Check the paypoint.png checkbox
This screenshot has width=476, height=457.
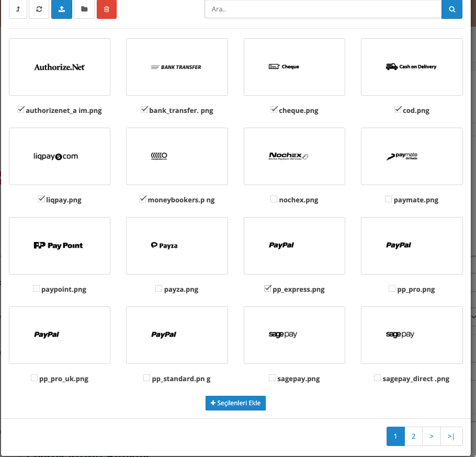point(36,288)
